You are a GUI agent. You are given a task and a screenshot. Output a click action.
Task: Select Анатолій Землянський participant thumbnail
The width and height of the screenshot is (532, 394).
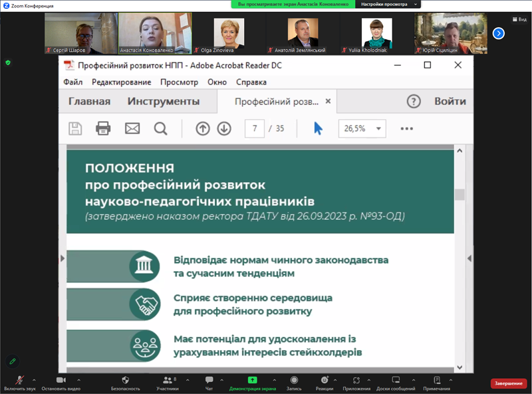[x=303, y=33]
